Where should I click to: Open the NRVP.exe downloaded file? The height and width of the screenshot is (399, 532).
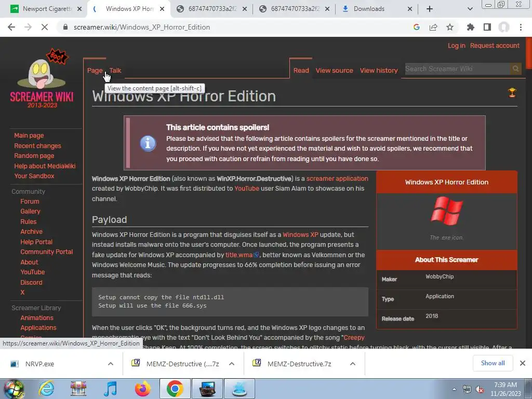coord(39,364)
